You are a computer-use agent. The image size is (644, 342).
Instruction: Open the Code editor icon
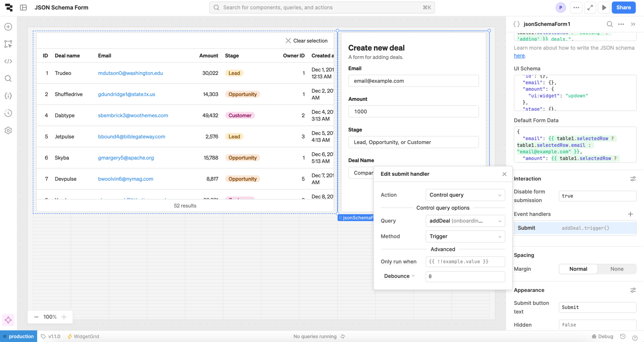8,61
